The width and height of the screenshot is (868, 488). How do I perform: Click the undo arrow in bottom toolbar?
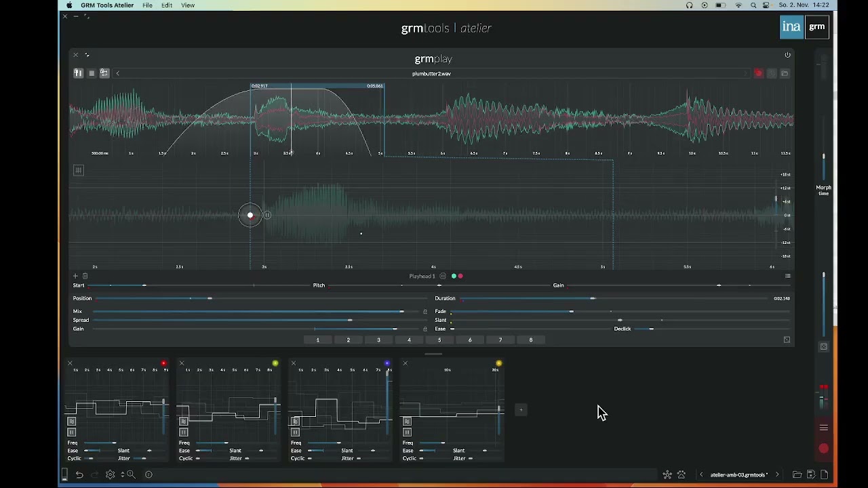point(79,474)
